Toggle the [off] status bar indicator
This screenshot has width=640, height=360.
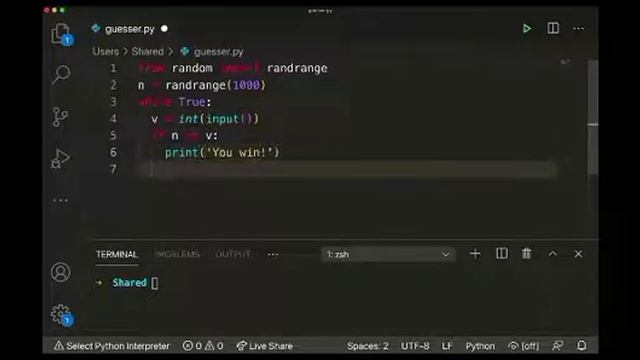(x=524, y=346)
